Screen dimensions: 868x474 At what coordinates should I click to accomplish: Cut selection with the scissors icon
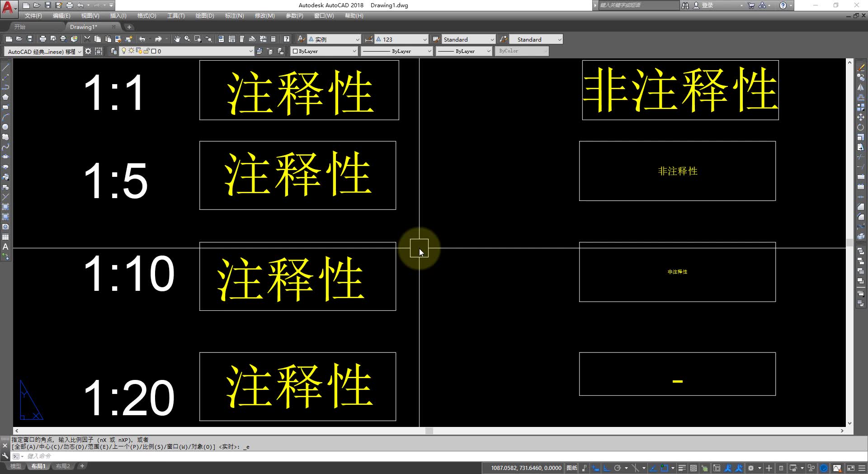(x=87, y=39)
